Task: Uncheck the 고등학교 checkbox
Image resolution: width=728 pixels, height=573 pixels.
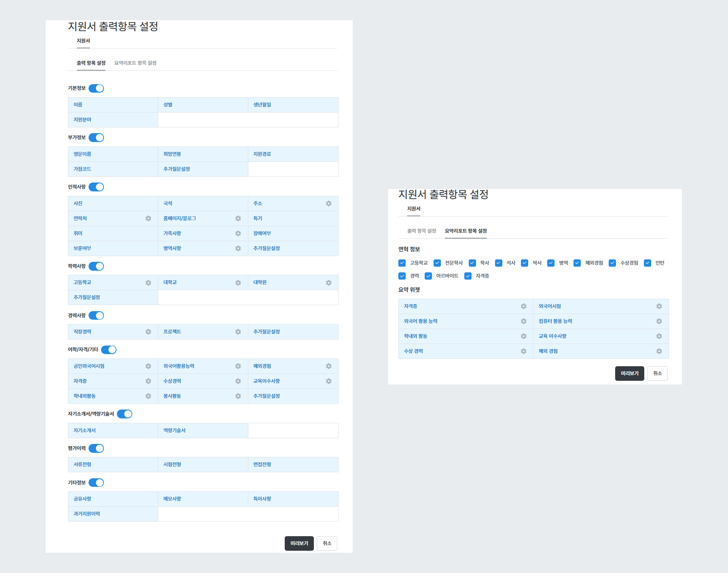Action: (x=402, y=263)
